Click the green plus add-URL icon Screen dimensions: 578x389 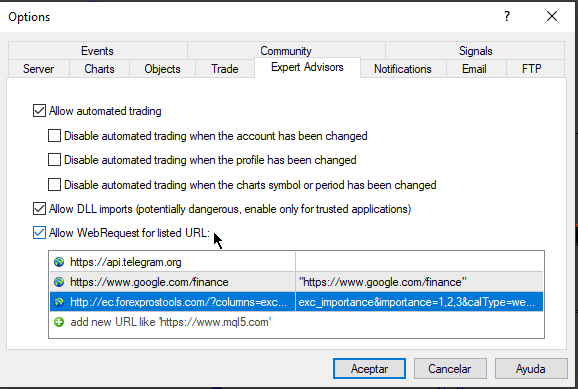point(59,322)
